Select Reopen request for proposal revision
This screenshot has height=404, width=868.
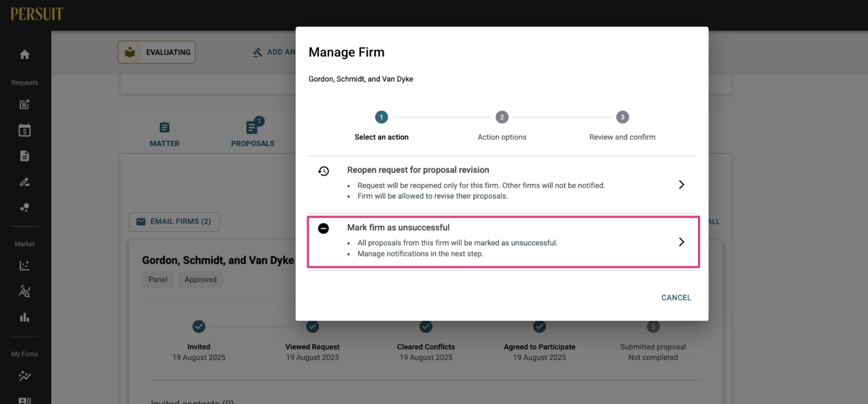coord(502,185)
